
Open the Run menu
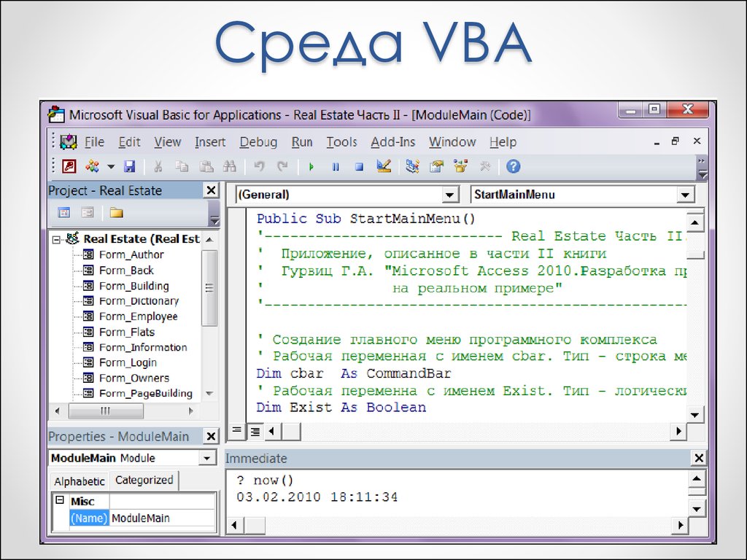pyautogui.click(x=302, y=142)
